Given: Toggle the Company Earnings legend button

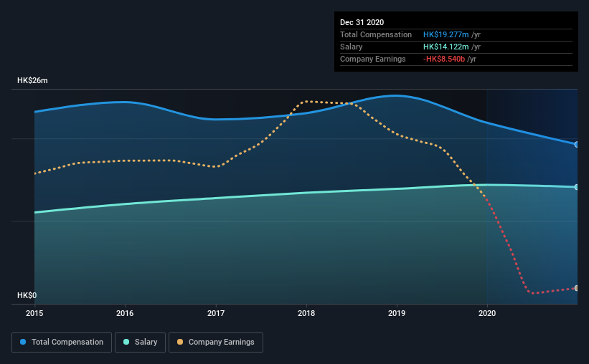Looking at the screenshot, I should pos(216,343).
